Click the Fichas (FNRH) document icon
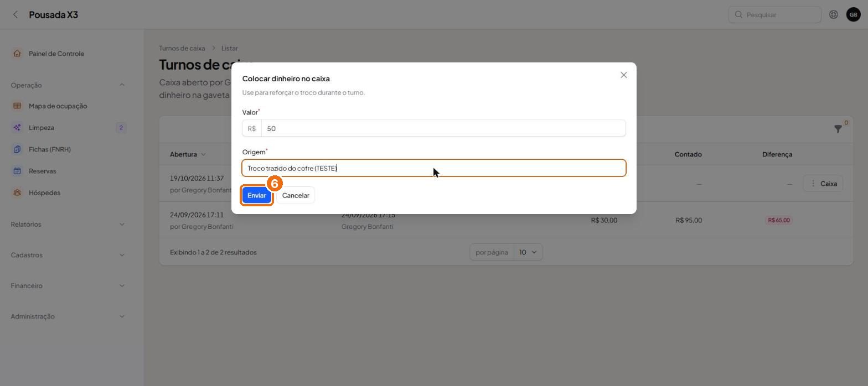Viewport: 868px width, 386px height. pyautogui.click(x=17, y=149)
